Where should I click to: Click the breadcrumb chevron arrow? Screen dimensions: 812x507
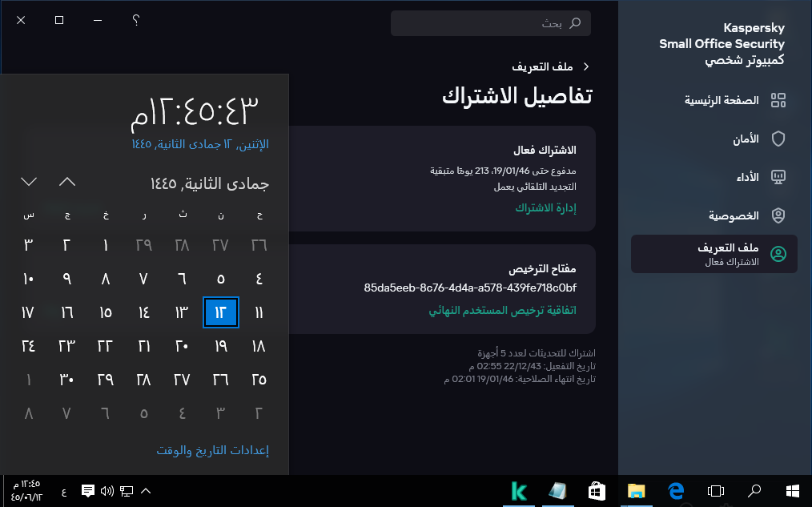pyautogui.click(x=585, y=66)
